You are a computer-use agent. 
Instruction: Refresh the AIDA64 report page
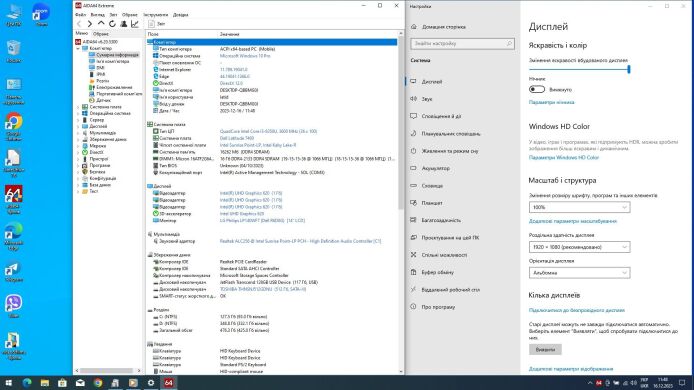tap(112, 24)
